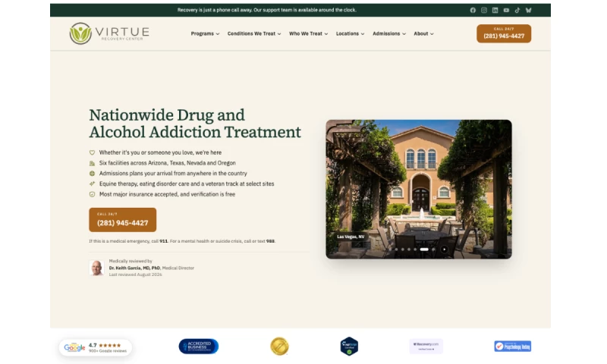Call (281) 945-4427 from header button
The image size is (607, 364).
pyautogui.click(x=504, y=33)
